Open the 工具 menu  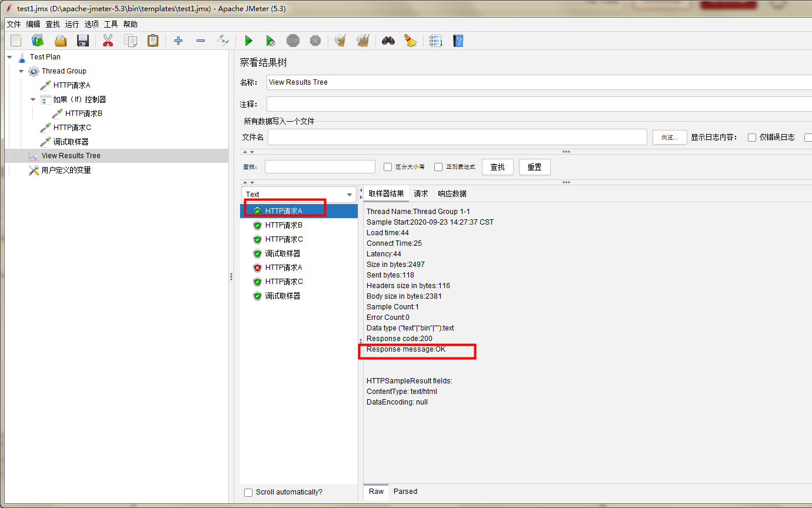pos(111,24)
